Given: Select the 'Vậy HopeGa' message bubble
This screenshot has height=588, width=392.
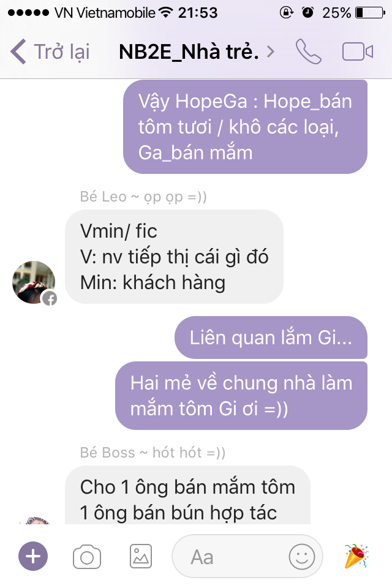Looking at the screenshot, I should [x=246, y=127].
